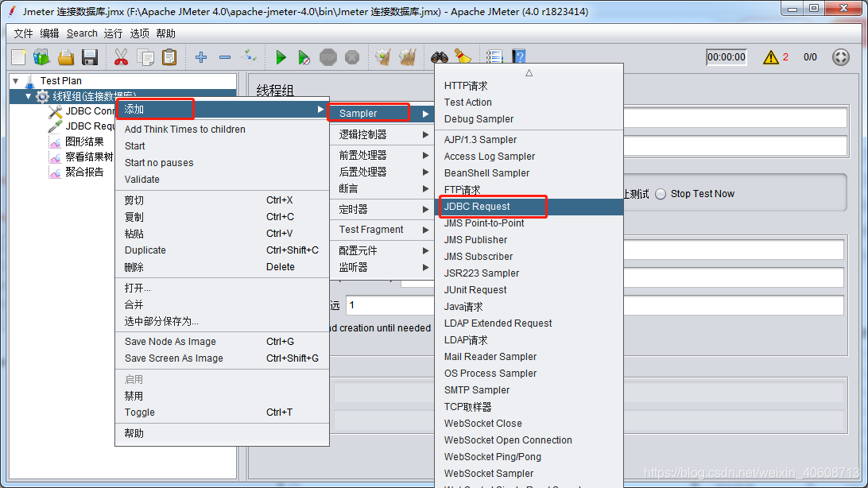868x488 pixels.
Task: Open the Test Fragment submenu
Action: pyautogui.click(x=380, y=230)
